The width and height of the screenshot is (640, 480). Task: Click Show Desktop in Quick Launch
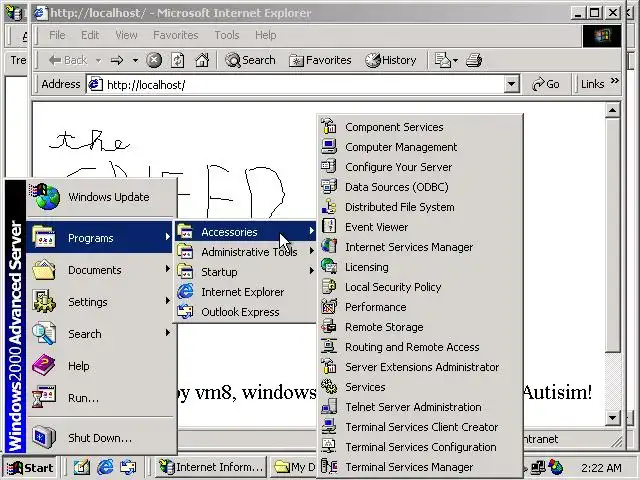tap(82, 467)
